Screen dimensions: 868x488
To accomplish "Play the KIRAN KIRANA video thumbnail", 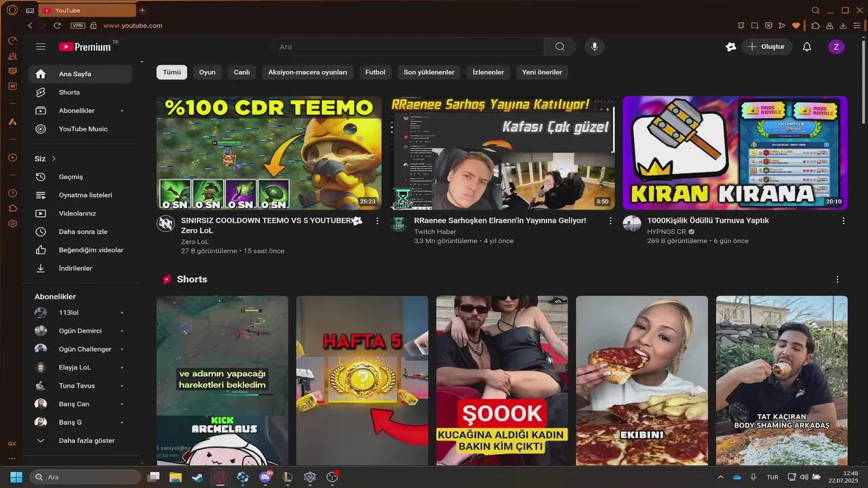I will tap(735, 152).
